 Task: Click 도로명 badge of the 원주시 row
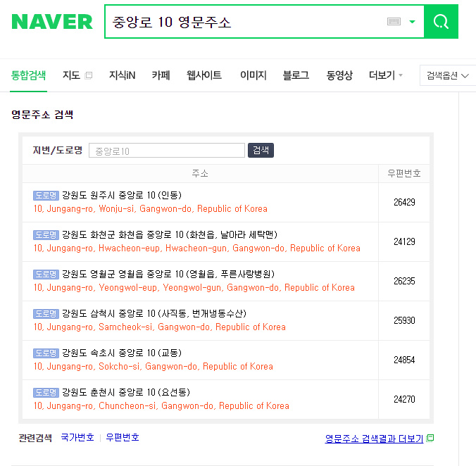click(x=46, y=196)
